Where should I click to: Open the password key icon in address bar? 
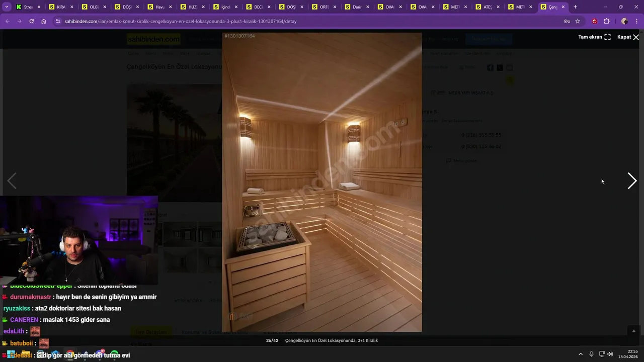coord(567,21)
